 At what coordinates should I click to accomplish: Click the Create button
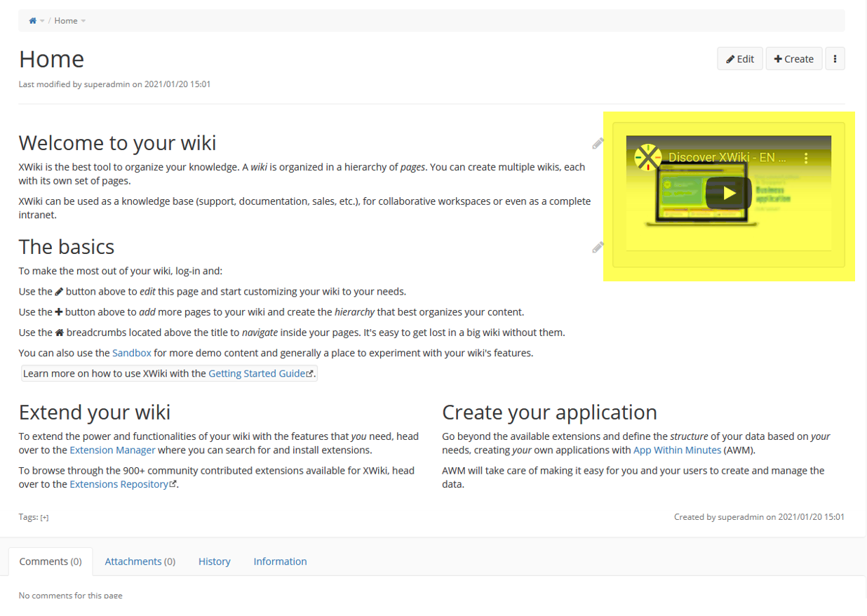(x=794, y=59)
